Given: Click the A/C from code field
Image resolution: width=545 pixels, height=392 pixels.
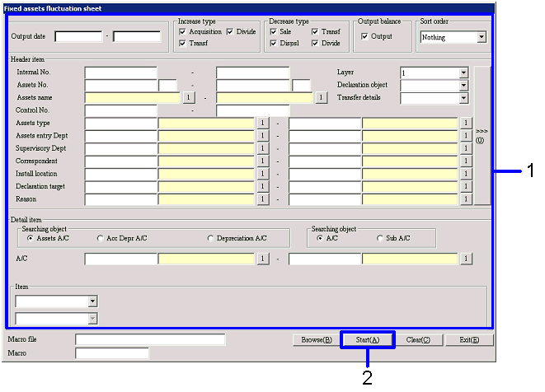Looking at the screenshot, I should click(120, 259).
